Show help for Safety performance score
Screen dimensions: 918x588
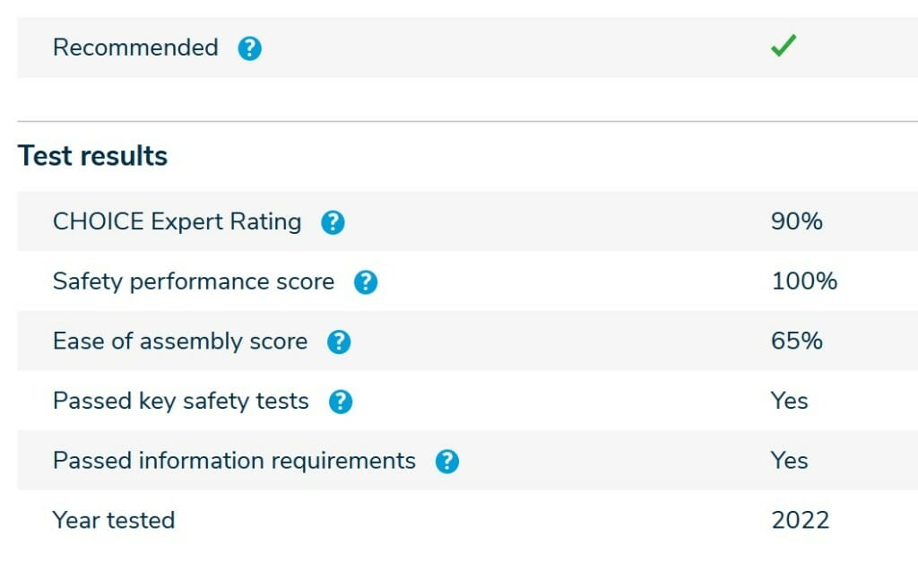coord(366,282)
